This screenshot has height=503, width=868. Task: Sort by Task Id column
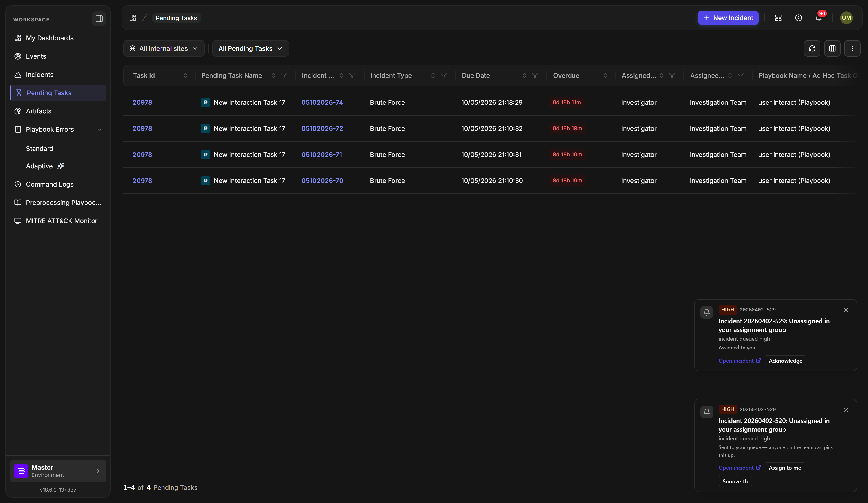point(185,75)
